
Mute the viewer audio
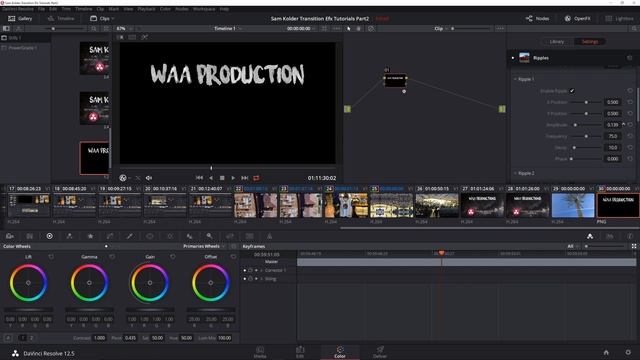tap(149, 178)
